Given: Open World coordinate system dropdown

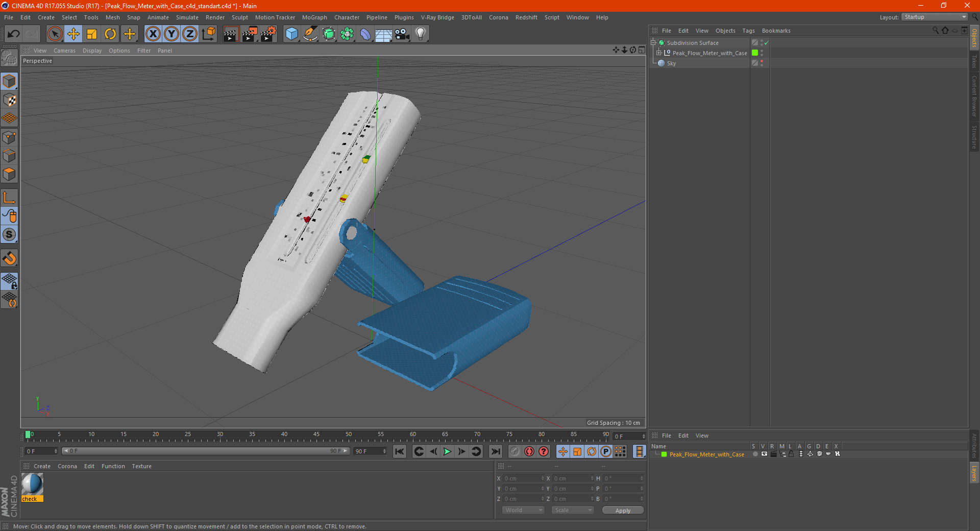Looking at the screenshot, I should click(x=523, y=510).
